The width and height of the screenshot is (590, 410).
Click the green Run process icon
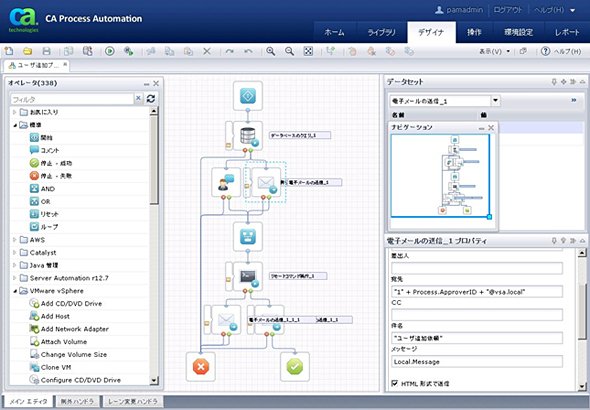point(109,51)
